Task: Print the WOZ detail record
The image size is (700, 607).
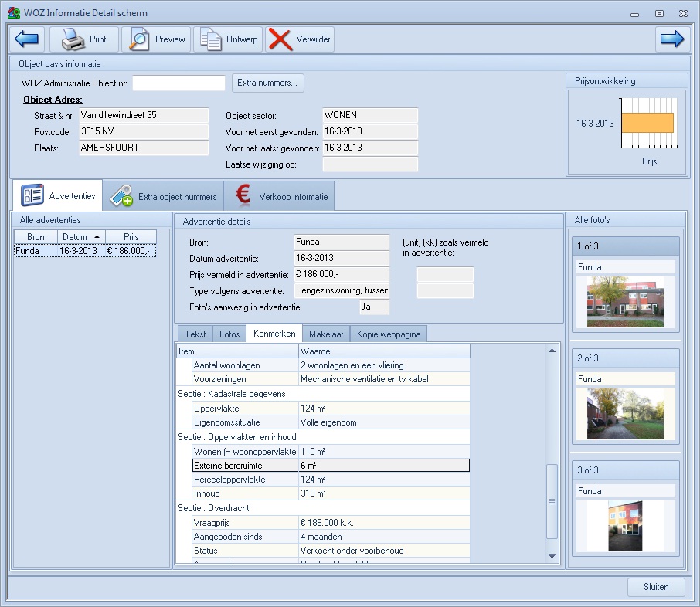Action: [84, 39]
